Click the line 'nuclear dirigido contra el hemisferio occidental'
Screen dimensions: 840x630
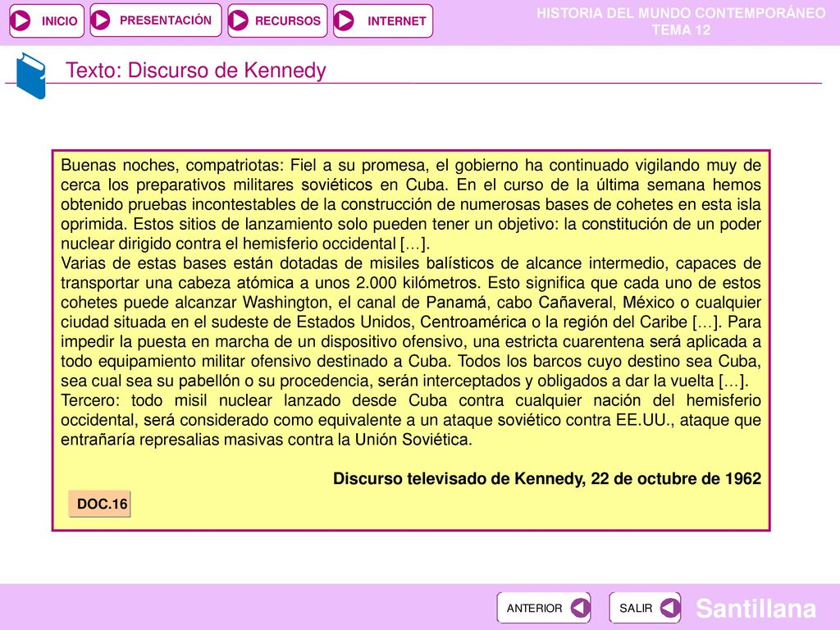[x=245, y=244]
